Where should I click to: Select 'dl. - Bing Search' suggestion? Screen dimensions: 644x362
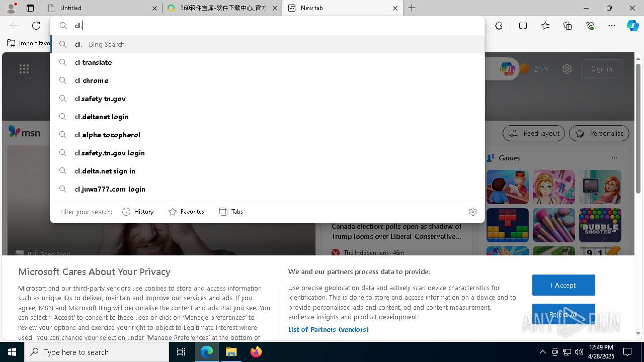(x=267, y=44)
